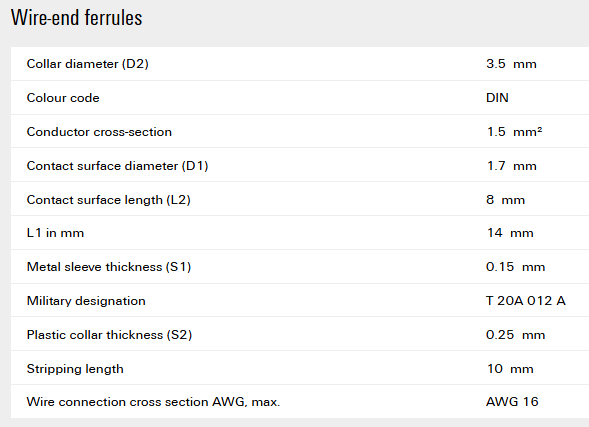Select Plastic collar thickness (S2) label
Image resolution: width=589 pixels, height=427 pixels.
click(x=109, y=335)
